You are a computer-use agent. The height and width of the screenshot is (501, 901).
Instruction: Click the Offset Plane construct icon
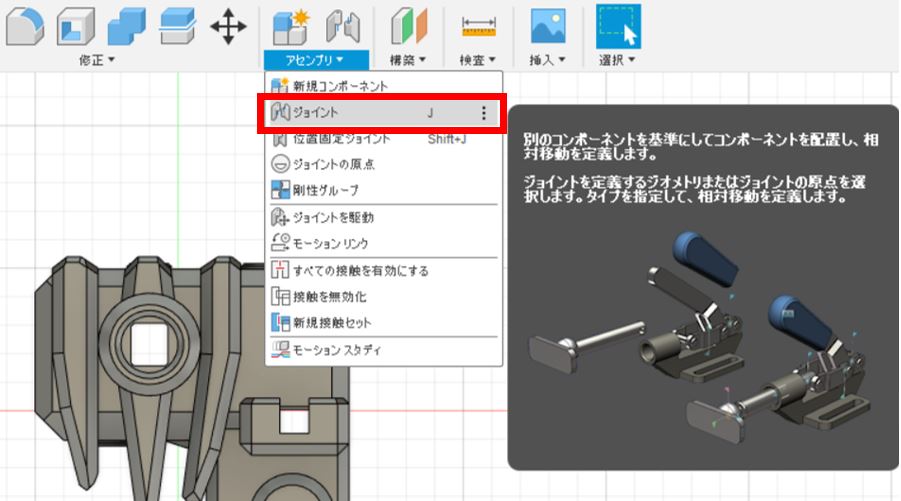(409, 26)
